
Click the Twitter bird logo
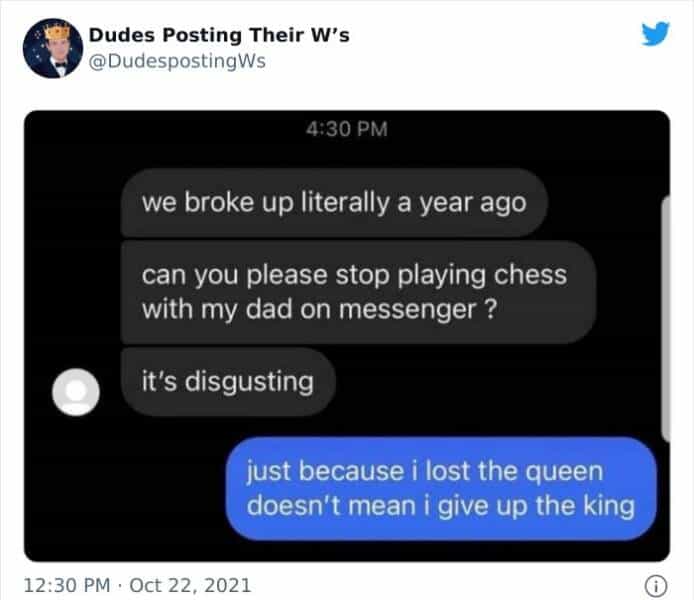click(x=655, y=34)
